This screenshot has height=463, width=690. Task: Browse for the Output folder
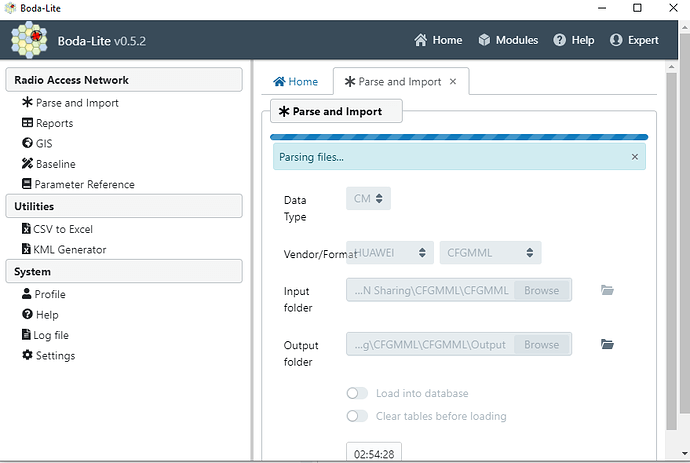(542, 345)
